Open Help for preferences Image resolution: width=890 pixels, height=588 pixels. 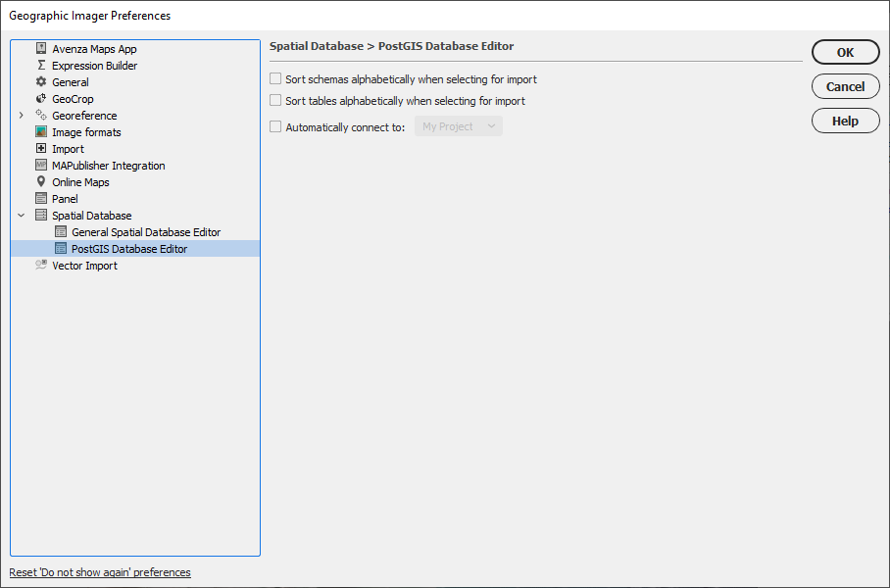(x=846, y=121)
